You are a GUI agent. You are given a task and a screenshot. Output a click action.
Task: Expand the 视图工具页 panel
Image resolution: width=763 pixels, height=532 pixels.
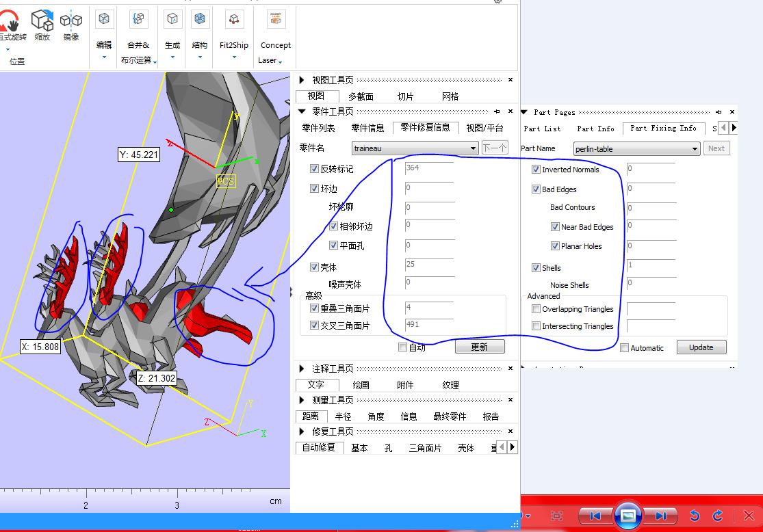[x=302, y=80]
